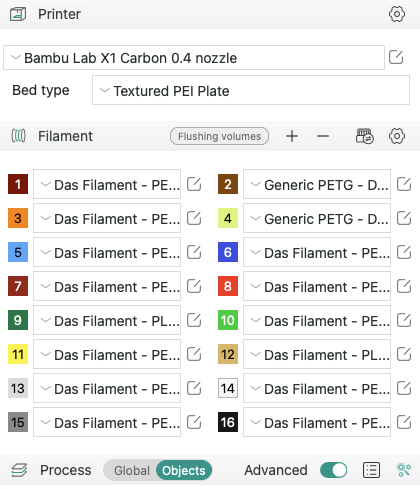This screenshot has height=489, width=420.
Task: Sync filament list from AMS icon
Action: (365, 136)
